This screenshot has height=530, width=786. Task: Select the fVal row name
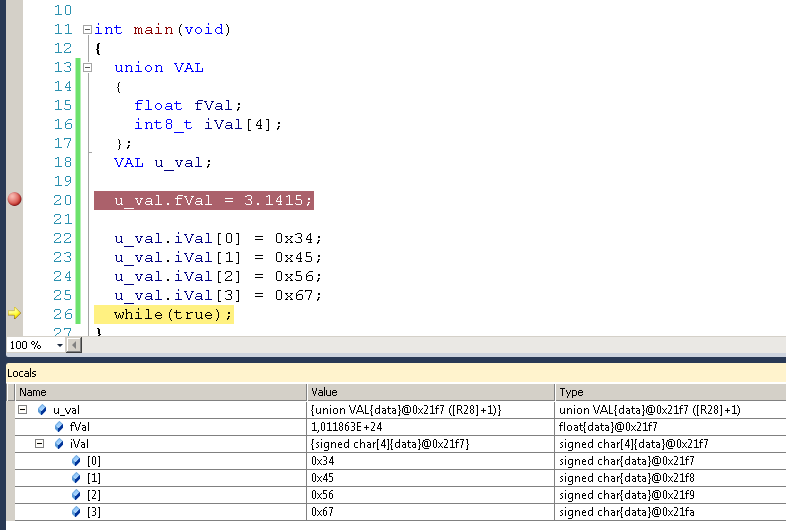pyautogui.click(x=80, y=427)
